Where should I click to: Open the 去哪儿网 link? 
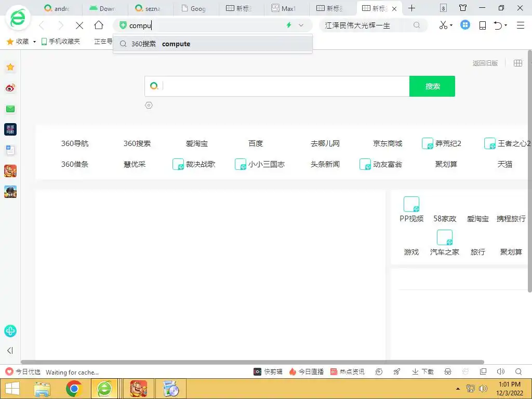pyautogui.click(x=325, y=143)
